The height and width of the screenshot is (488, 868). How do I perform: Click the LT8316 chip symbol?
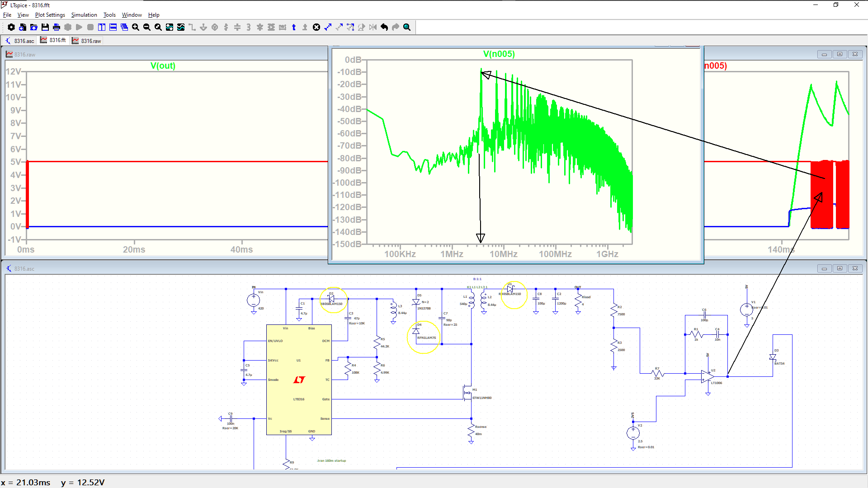pyautogui.click(x=299, y=380)
